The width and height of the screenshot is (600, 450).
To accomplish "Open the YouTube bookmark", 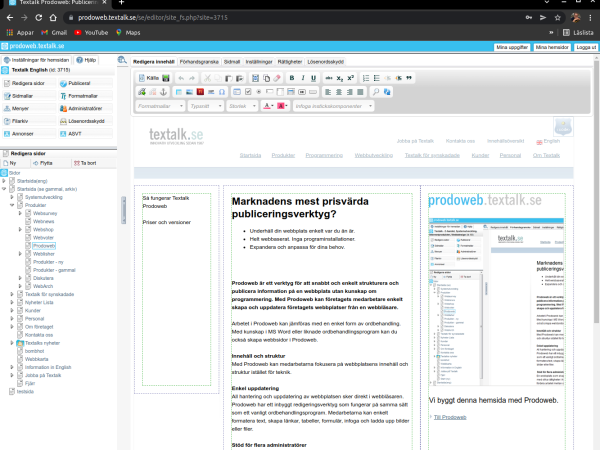I will click(91, 33).
